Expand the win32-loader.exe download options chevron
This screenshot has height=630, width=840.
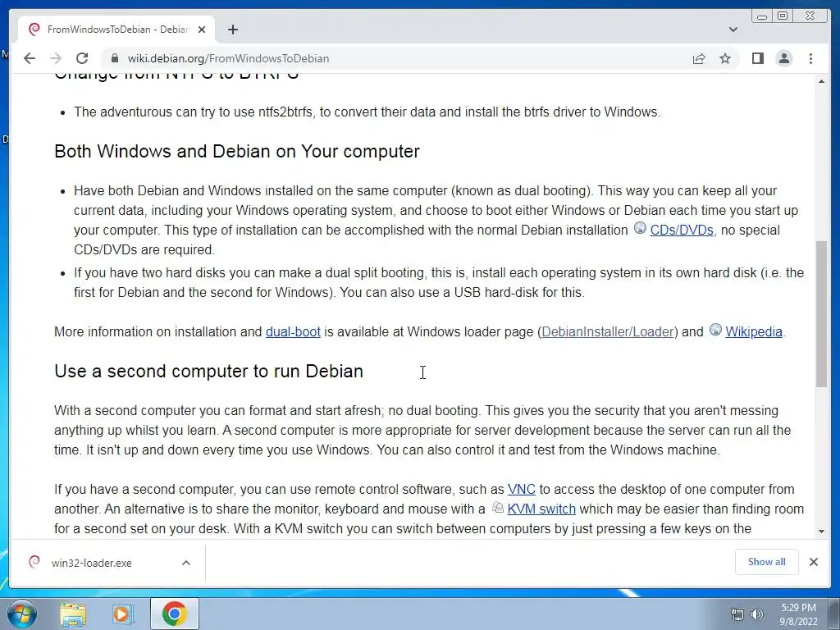[x=186, y=563]
